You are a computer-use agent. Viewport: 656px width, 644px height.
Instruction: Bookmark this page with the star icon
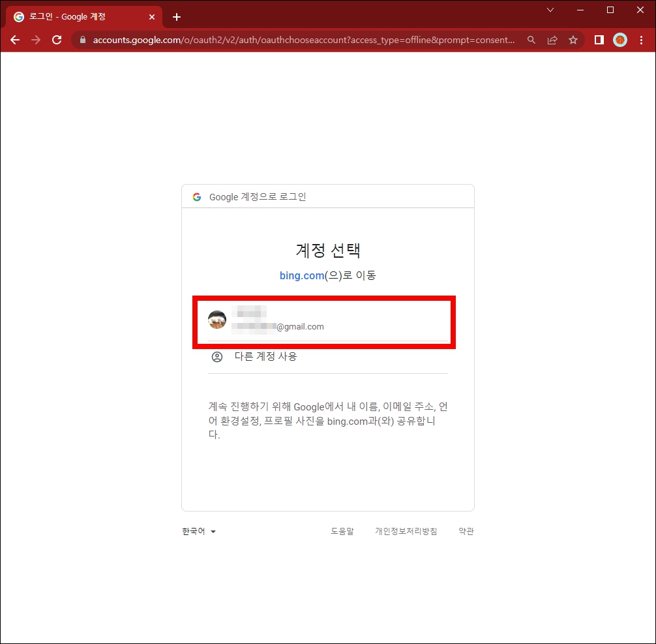573,40
